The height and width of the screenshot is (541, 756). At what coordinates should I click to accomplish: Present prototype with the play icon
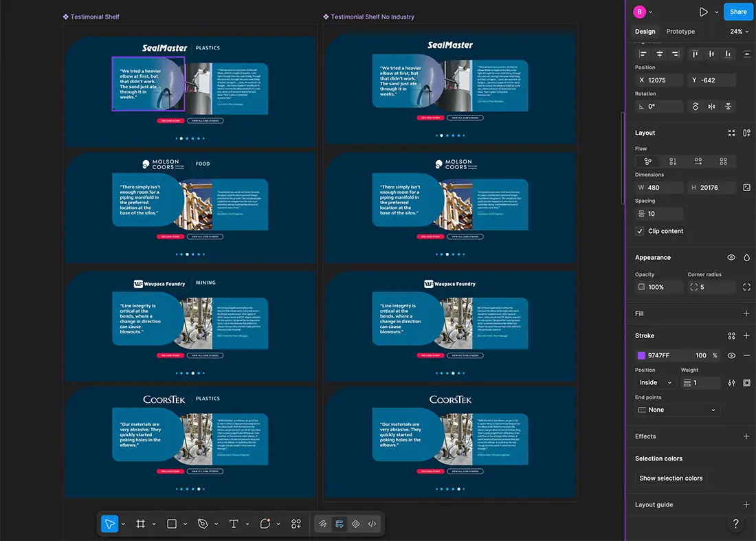tap(704, 12)
